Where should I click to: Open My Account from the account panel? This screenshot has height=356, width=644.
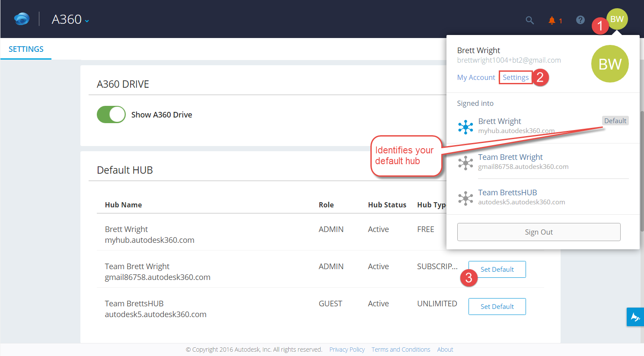[x=476, y=77]
